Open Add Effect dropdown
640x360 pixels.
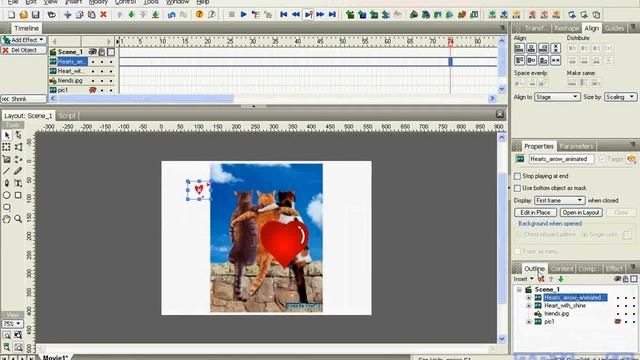click(x=24, y=40)
